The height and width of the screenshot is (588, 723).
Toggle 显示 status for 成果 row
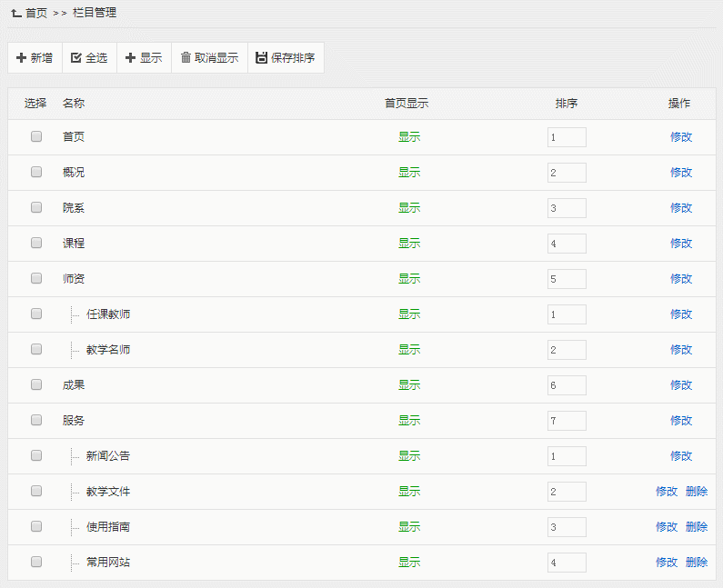(409, 385)
